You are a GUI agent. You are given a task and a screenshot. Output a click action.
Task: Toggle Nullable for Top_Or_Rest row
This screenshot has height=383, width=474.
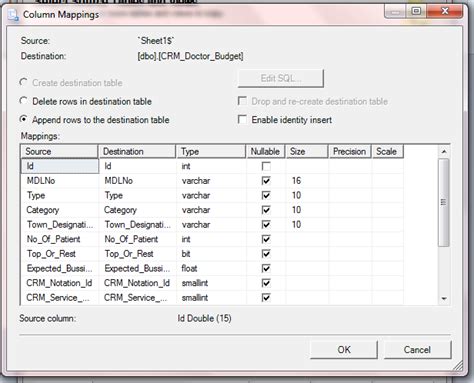pos(266,254)
